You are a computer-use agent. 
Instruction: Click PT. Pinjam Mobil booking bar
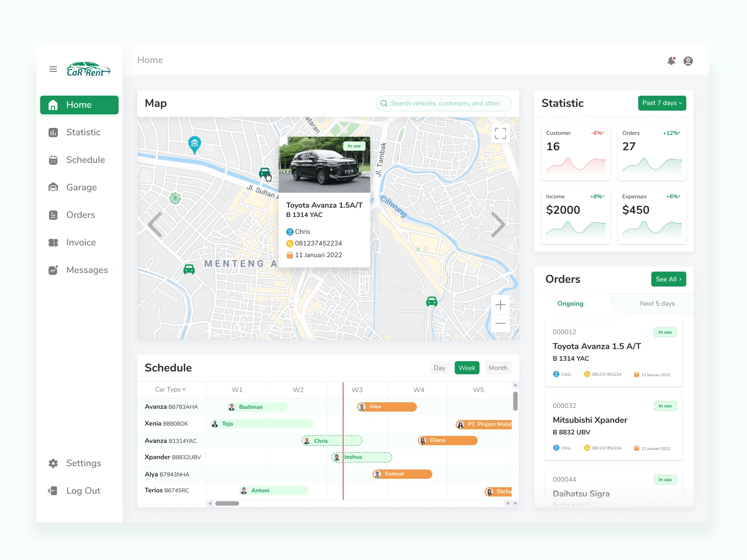click(484, 425)
